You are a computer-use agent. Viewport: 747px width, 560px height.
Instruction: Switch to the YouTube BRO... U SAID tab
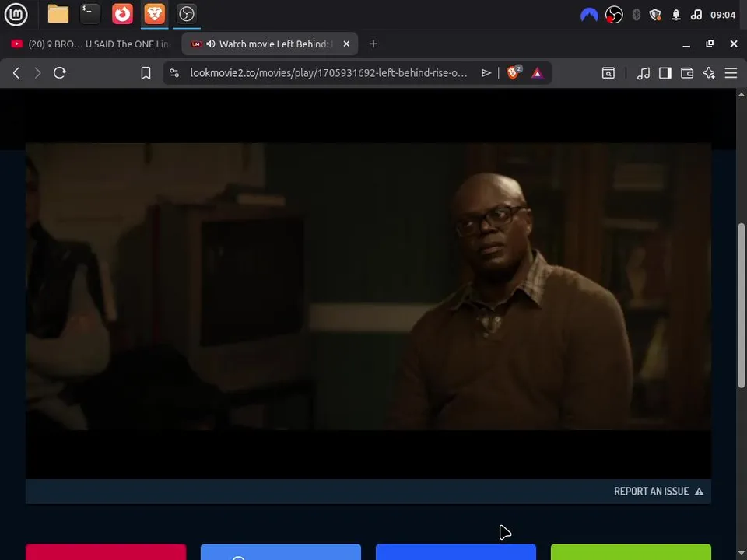pos(90,44)
